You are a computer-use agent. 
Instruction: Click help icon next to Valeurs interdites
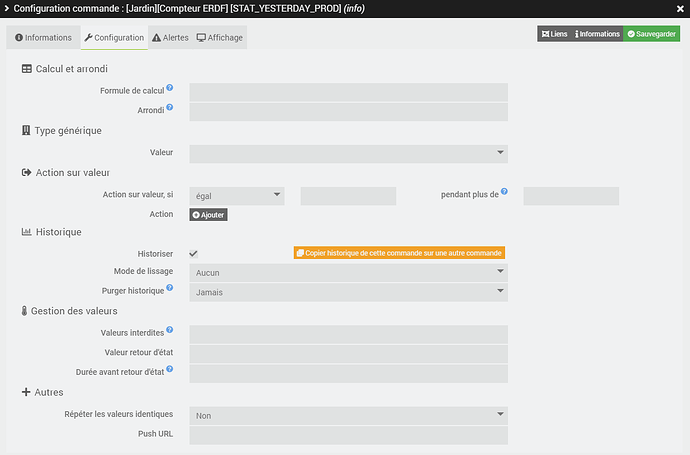click(170, 330)
